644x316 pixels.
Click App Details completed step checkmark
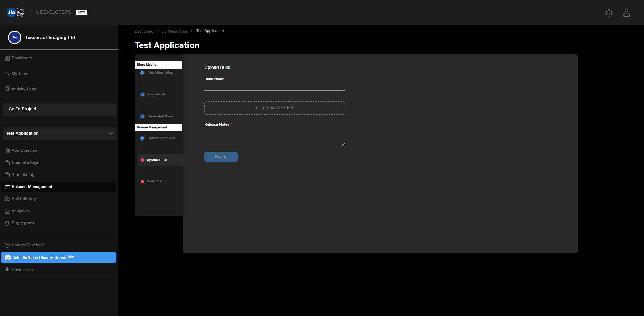pyautogui.click(x=142, y=95)
